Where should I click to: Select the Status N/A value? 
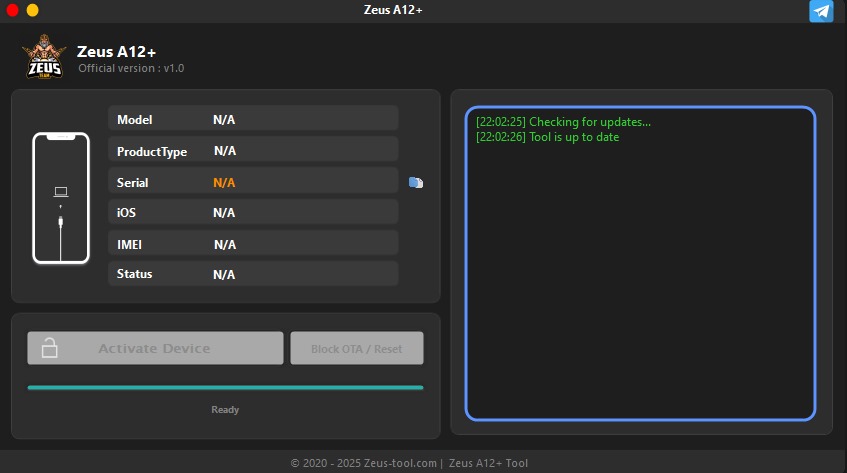pyautogui.click(x=224, y=274)
